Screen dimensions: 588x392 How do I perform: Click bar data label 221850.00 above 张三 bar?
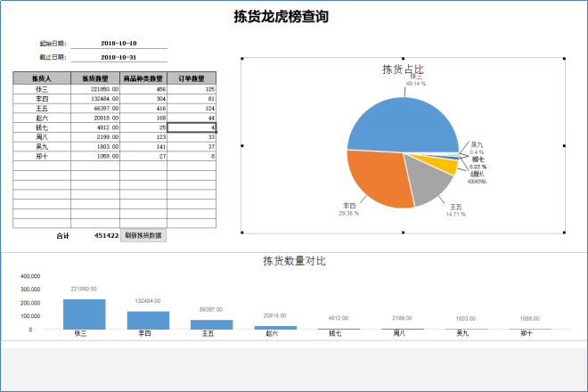coord(84,289)
